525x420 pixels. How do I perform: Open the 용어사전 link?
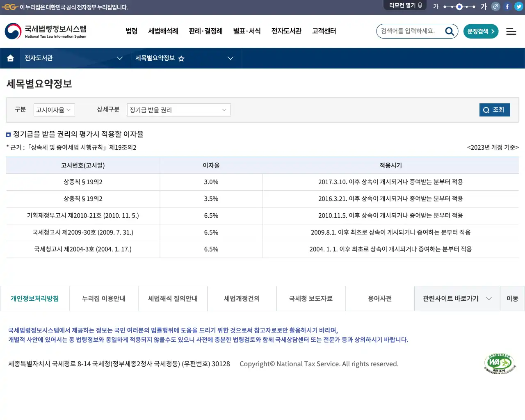click(380, 299)
